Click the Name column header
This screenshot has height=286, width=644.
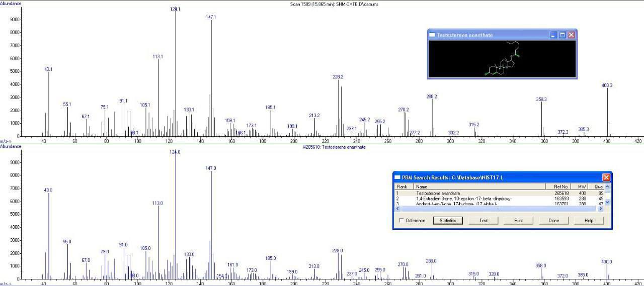point(478,186)
